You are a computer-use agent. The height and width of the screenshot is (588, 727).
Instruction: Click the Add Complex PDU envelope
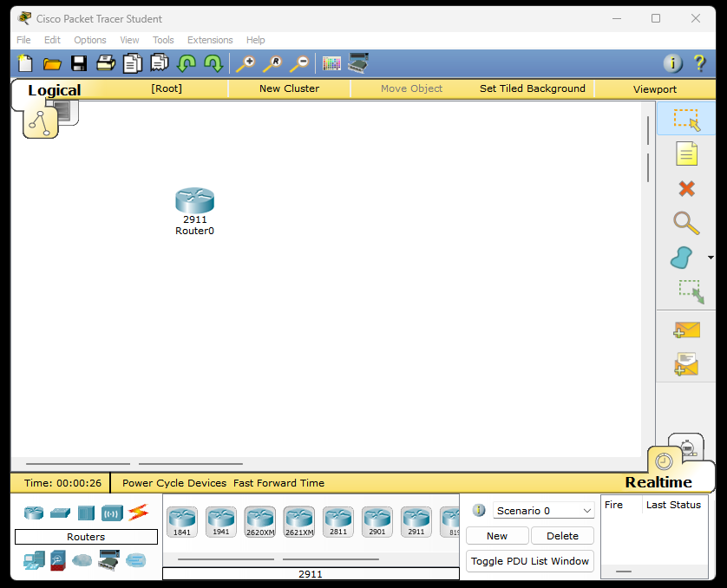click(x=687, y=364)
